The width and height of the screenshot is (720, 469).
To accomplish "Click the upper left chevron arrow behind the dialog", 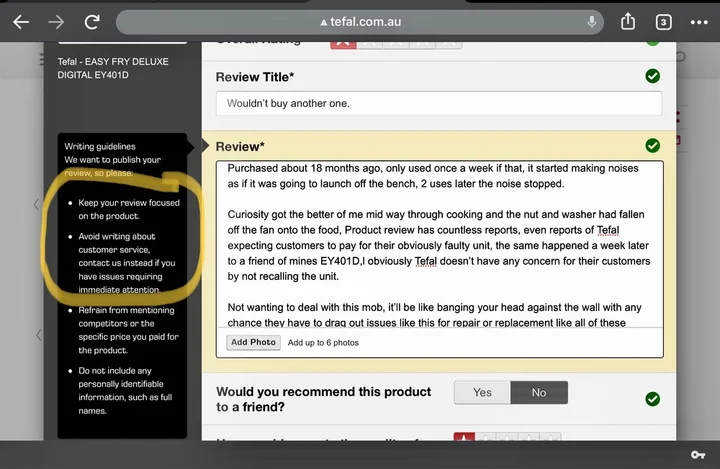I will point(36,204).
